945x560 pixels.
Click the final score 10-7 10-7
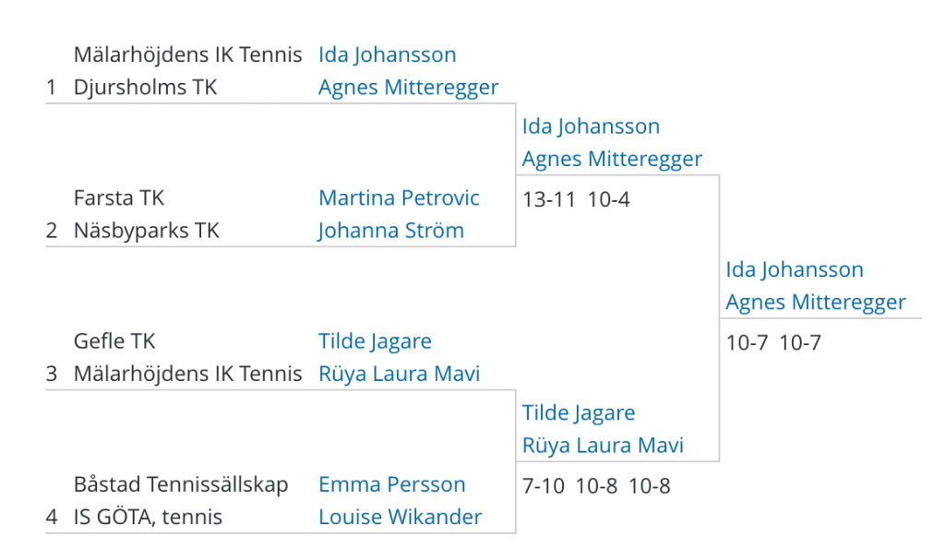coord(772,343)
